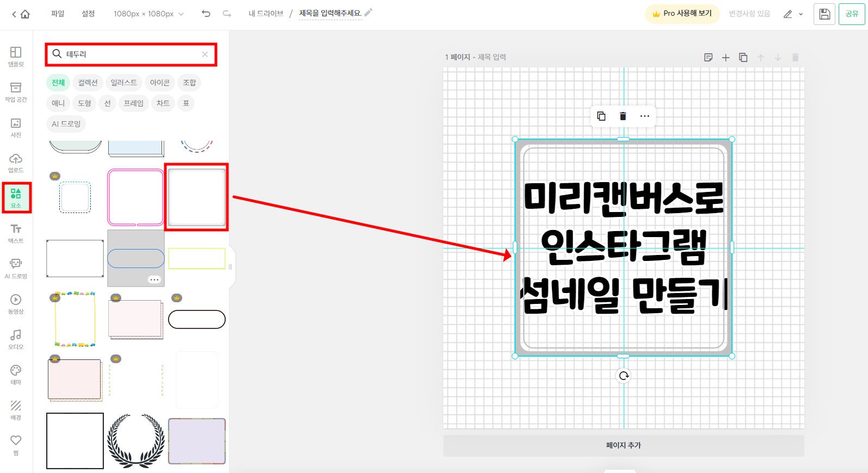
Task: Open the Favorites heart panel
Action: tap(16, 445)
